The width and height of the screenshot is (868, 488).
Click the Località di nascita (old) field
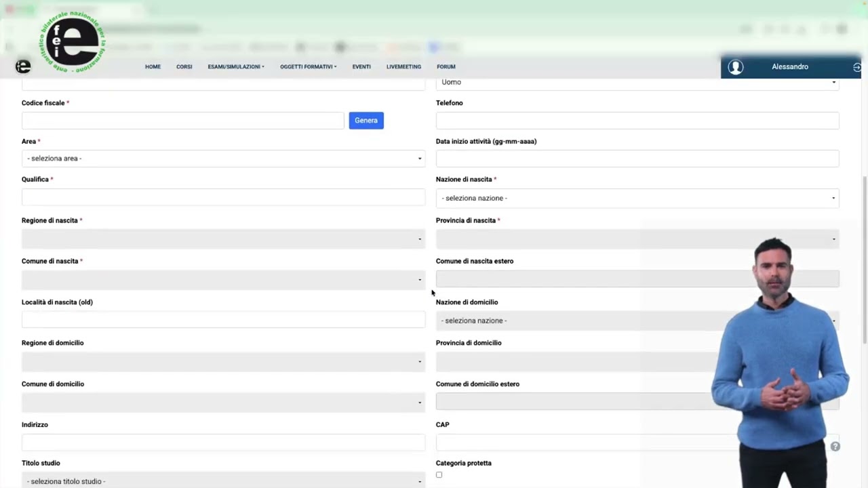[x=223, y=320]
